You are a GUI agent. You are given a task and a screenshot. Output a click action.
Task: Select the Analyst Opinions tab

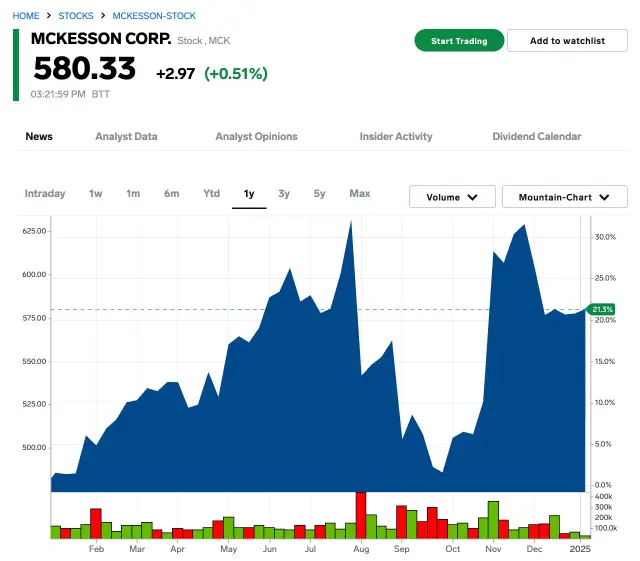click(x=256, y=136)
